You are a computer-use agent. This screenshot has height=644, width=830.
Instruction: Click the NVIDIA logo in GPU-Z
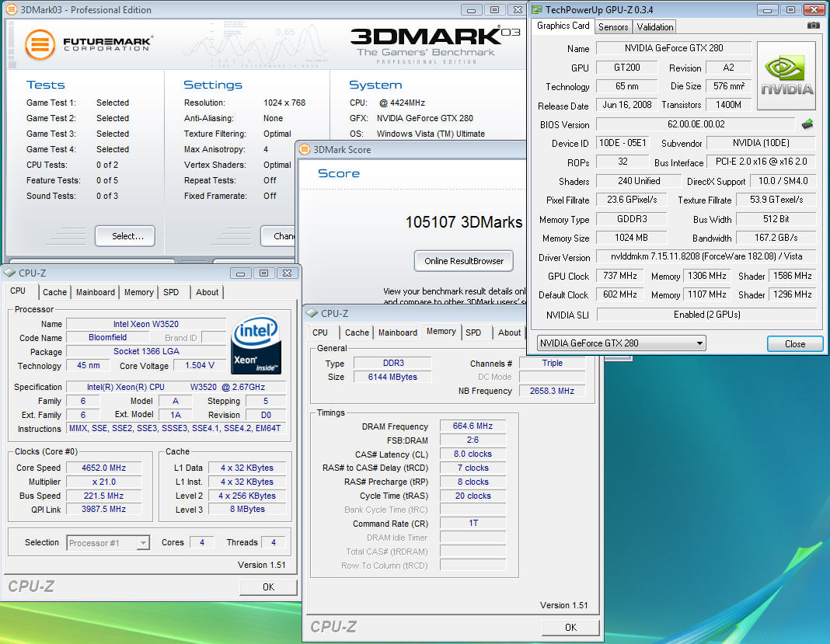(786, 75)
